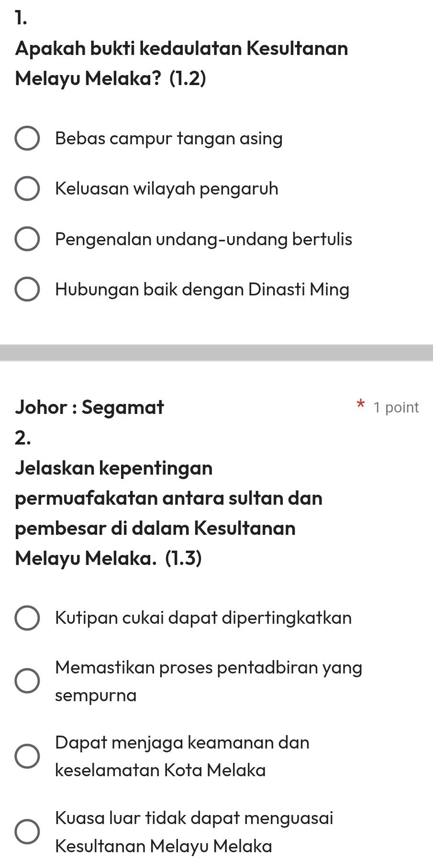Click the 1 point label
This screenshot has height=868, width=433.
coord(396,407)
